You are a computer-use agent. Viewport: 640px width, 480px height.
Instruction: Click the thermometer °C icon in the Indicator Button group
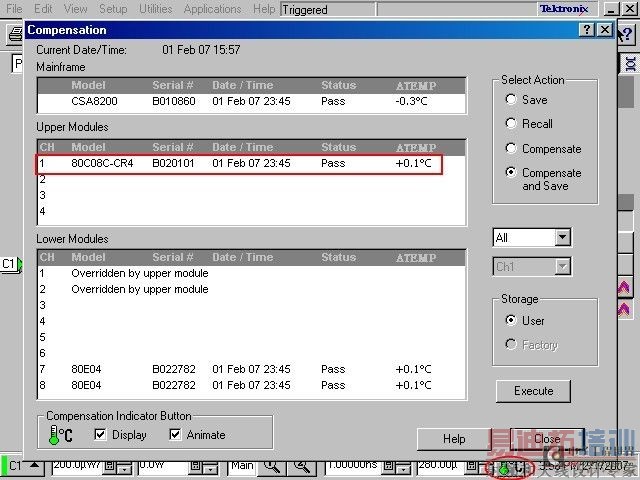(60, 435)
